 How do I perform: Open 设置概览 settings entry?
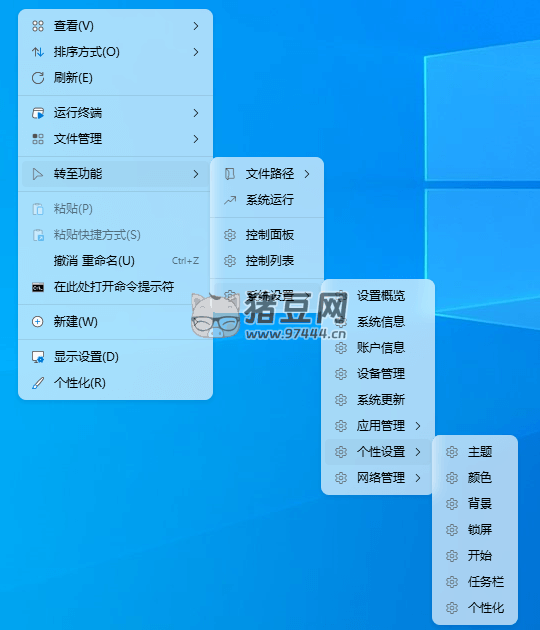(x=378, y=296)
